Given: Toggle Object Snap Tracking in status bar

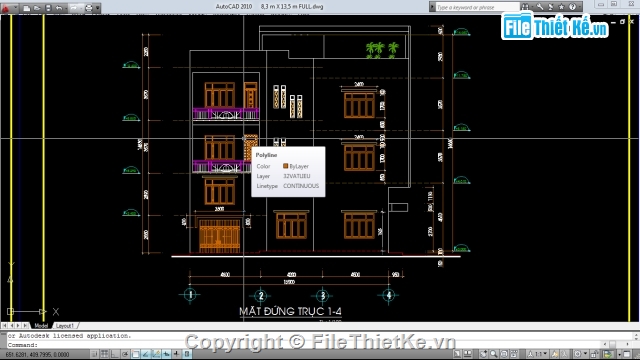Looking at the screenshot, I should click(146, 354).
